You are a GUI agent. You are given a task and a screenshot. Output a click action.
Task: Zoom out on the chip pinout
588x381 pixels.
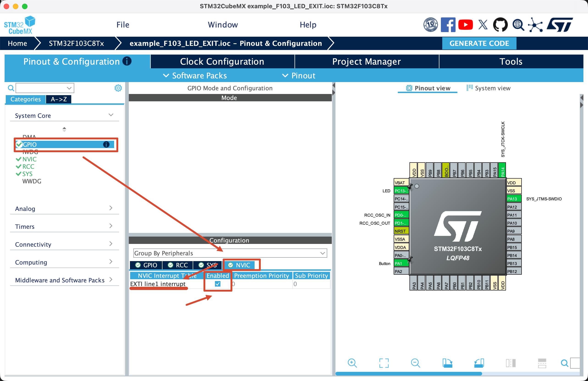tap(415, 363)
